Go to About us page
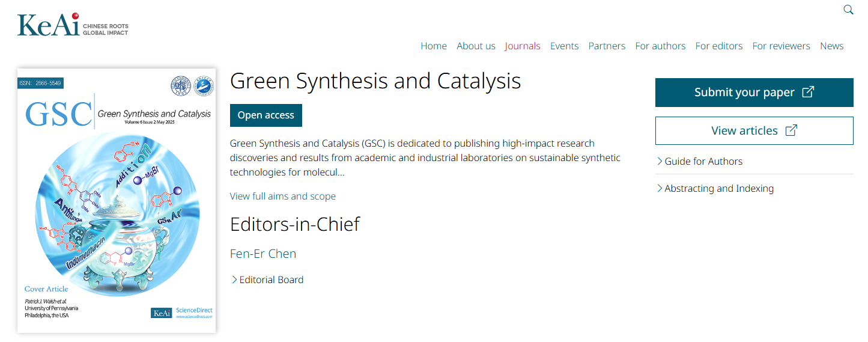This screenshot has height=342, width=868. coord(476,46)
